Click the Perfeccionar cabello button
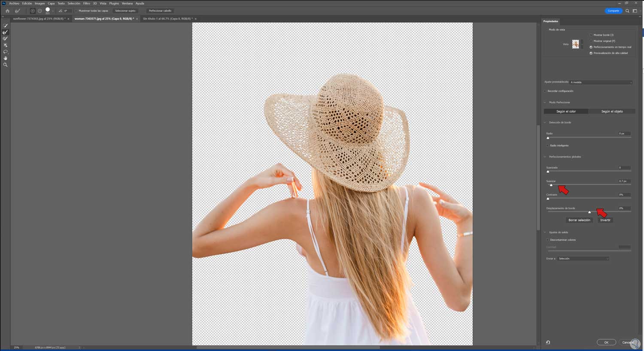The width and height of the screenshot is (644, 351). click(160, 11)
